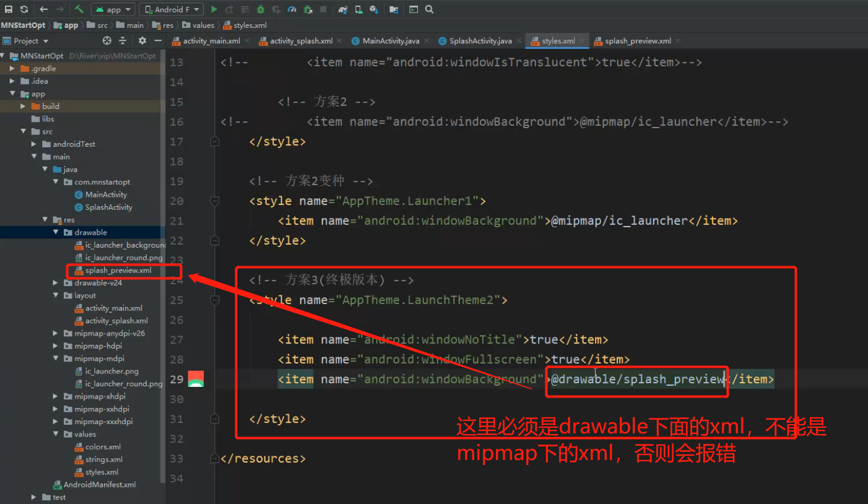Build the project with the hammer icon
This screenshot has width=868, height=504.
click(x=79, y=9)
